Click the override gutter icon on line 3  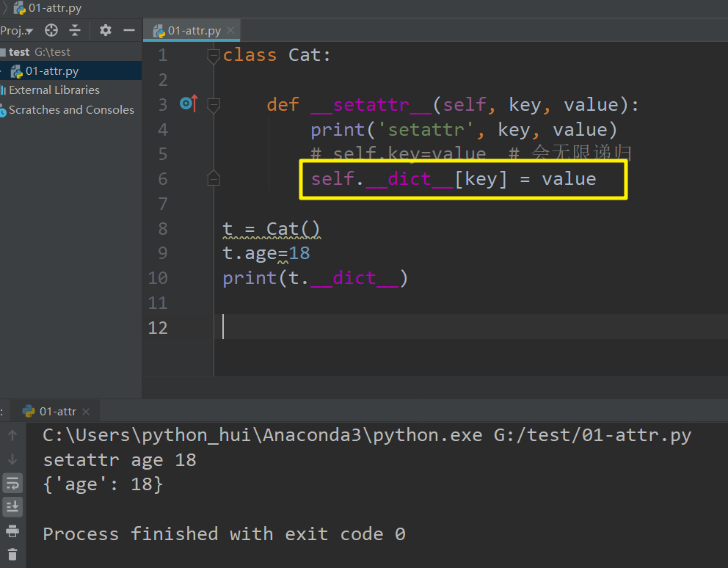coord(189,103)
